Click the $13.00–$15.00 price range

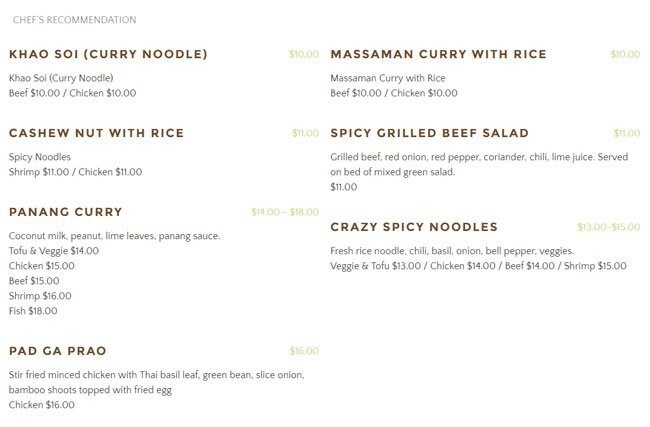click(x=608, y=227)
